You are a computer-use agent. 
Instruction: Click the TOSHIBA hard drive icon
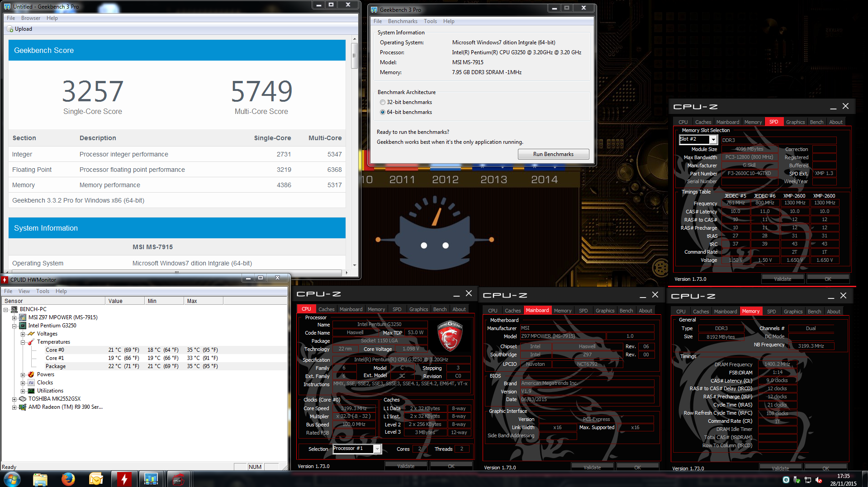coord(23,399)
